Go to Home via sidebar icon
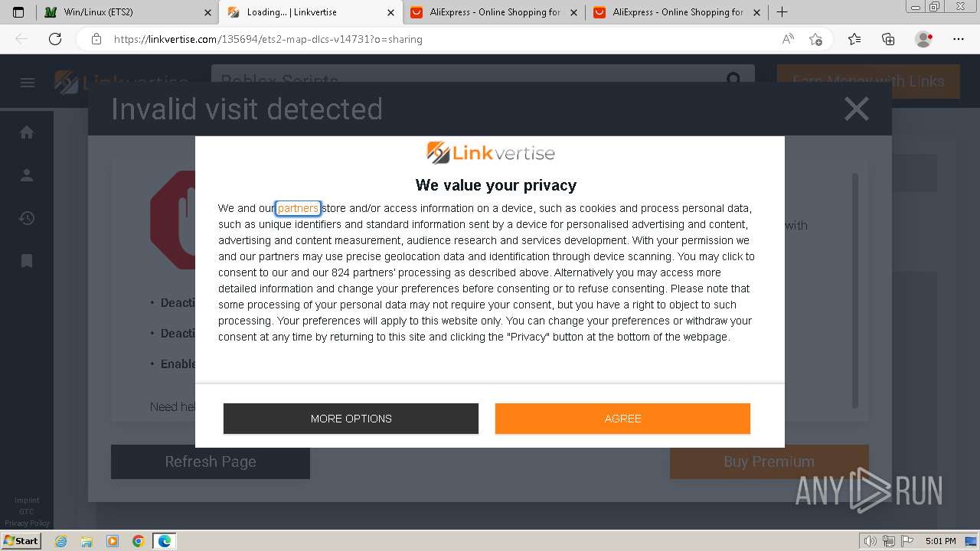Viewport: 980px width, 551px height. tap(27, 132)
